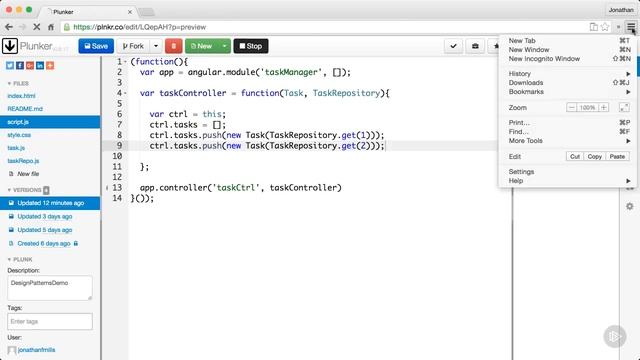
Task: Click the Fork button
Action: coord(133,46)
